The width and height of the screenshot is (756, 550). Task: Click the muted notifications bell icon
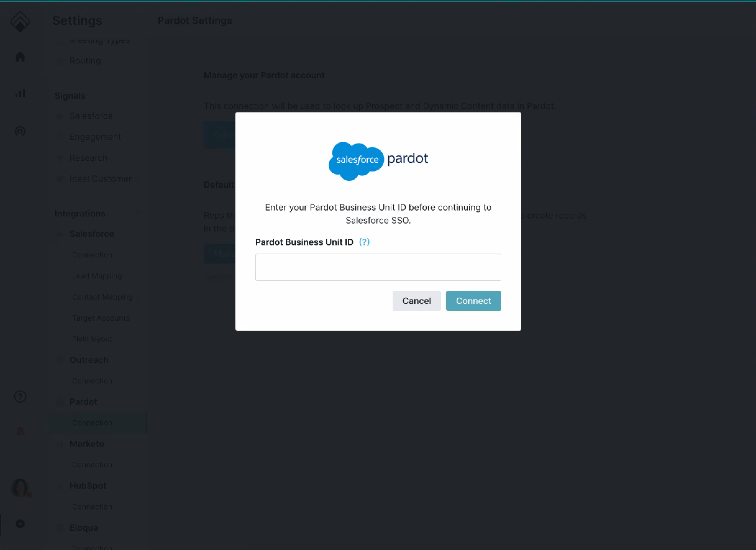(20, 431)
